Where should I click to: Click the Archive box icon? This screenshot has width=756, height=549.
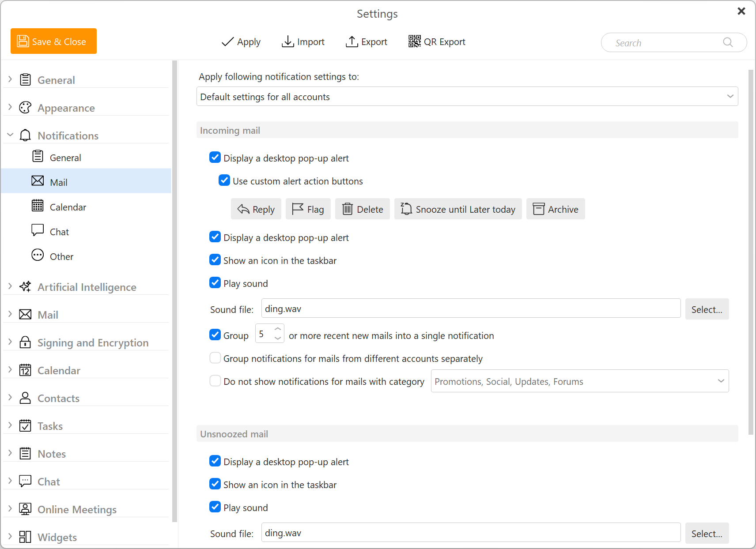coord(539,209)
